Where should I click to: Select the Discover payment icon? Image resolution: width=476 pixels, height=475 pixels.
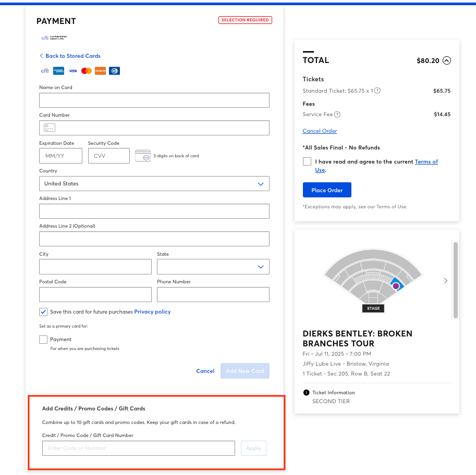100,71
